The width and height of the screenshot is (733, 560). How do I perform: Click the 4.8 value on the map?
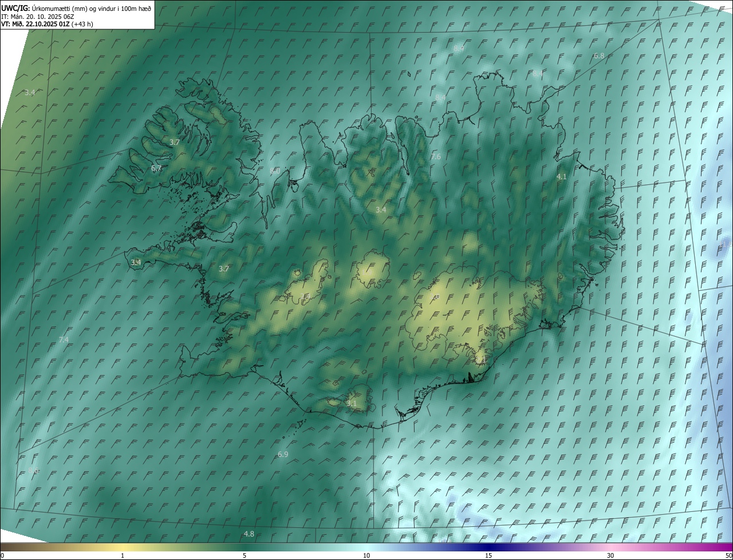point(249,534)
